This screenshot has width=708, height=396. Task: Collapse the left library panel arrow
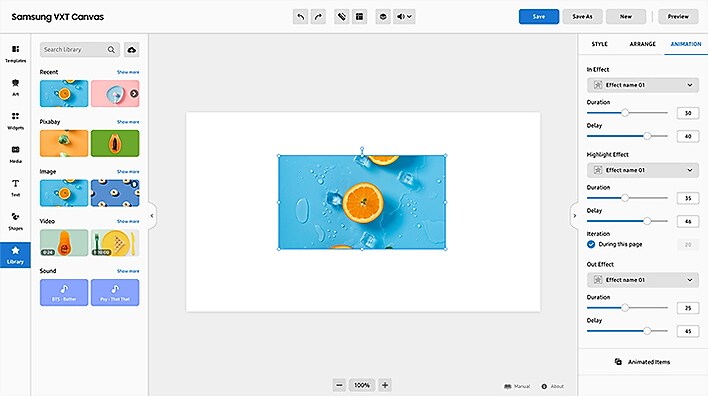pos(152,216)
